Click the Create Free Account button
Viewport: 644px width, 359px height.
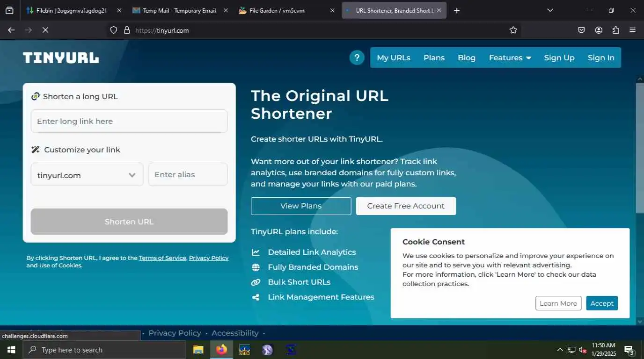[x=406, y=206]
